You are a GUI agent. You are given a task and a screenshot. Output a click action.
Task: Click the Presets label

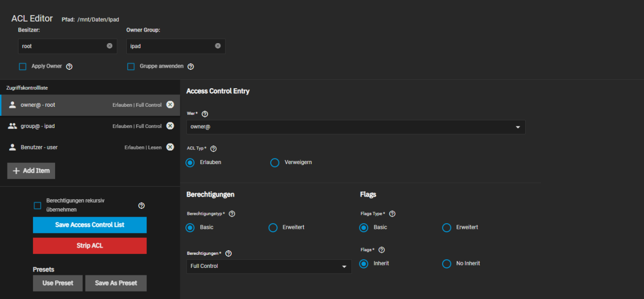pos(44,269)
